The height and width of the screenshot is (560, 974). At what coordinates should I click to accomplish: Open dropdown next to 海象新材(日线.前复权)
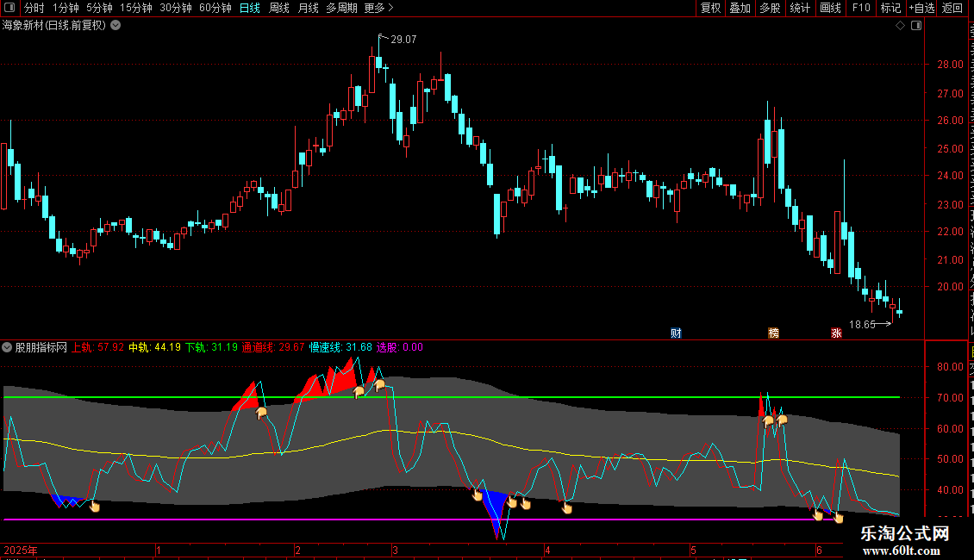(116, 26)
